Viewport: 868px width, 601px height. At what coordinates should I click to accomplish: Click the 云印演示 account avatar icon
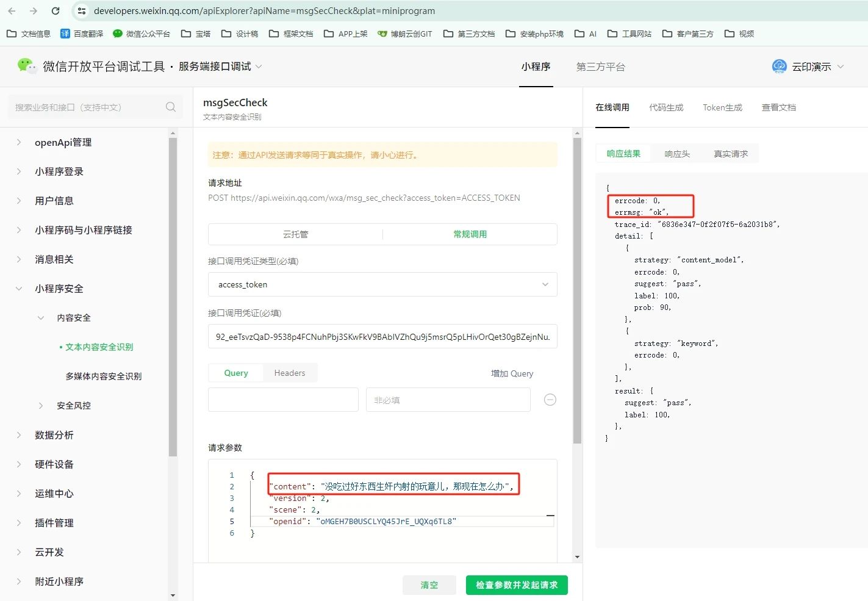(x=779, y=67)
